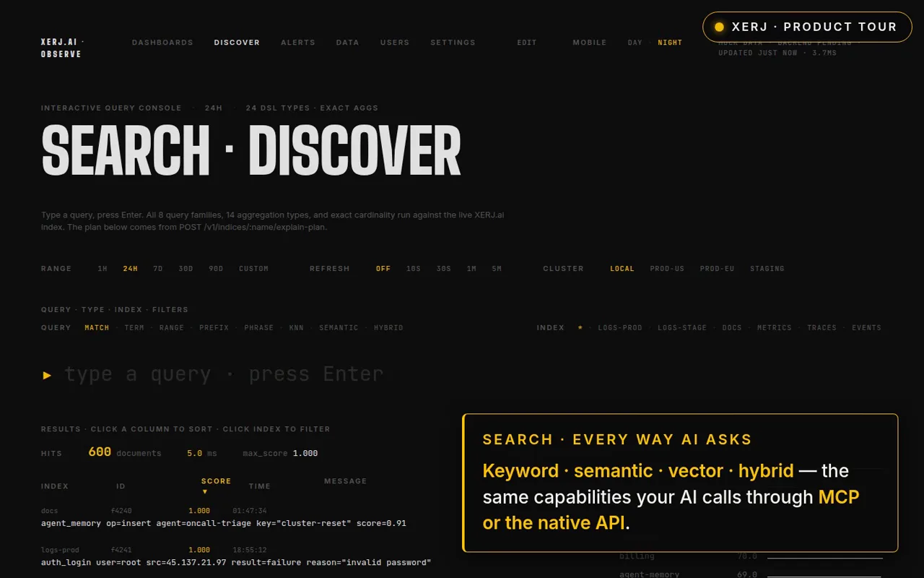Switch to NIGHT theme

(670, 43)
